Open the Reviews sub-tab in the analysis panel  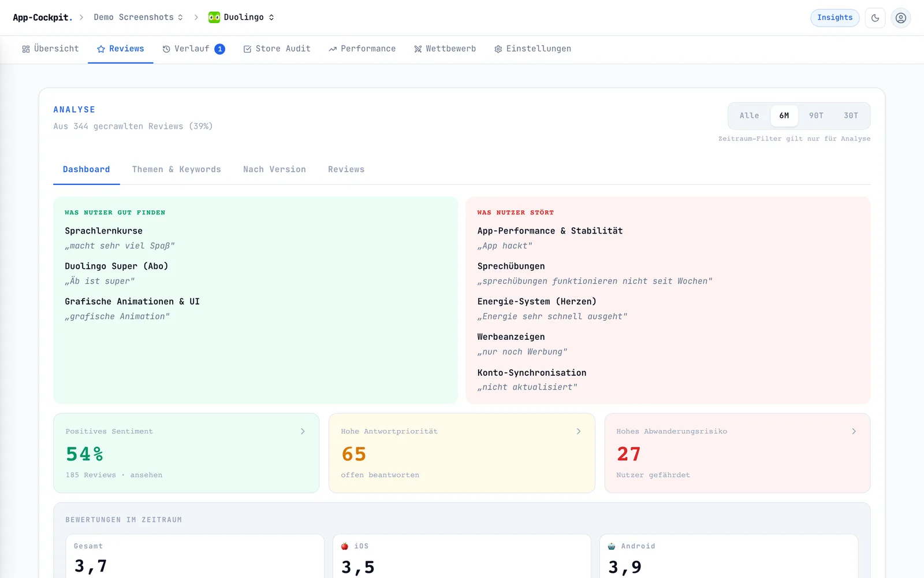click(x=346, y=169)
